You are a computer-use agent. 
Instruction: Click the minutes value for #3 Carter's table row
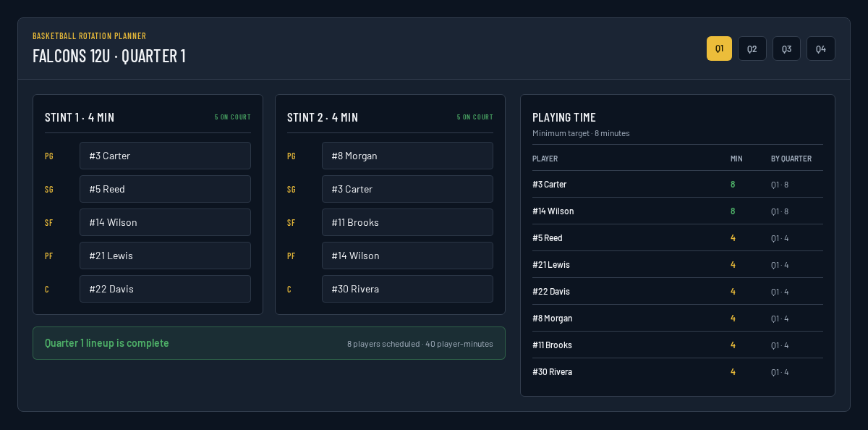coord(733,185)
